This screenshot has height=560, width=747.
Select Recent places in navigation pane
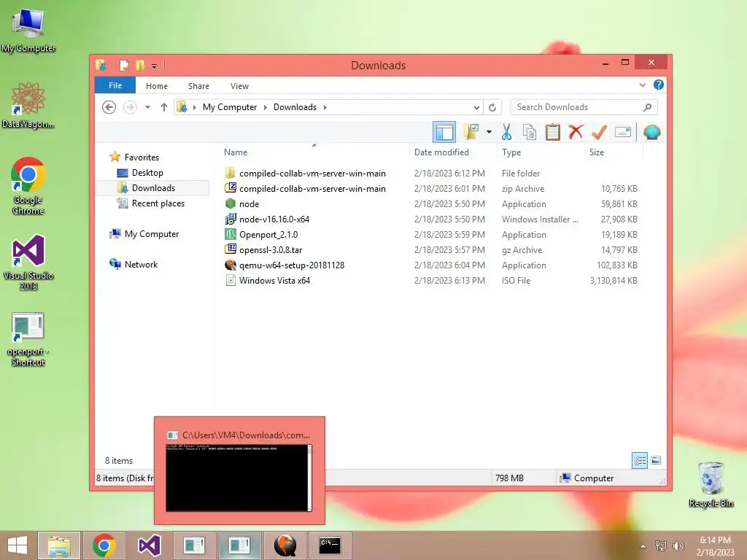click(158, 203)
